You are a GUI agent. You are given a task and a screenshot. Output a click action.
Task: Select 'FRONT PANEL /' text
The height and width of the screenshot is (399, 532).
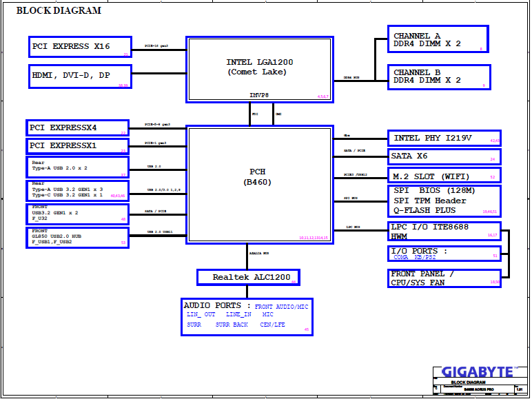tap(422, 274)
